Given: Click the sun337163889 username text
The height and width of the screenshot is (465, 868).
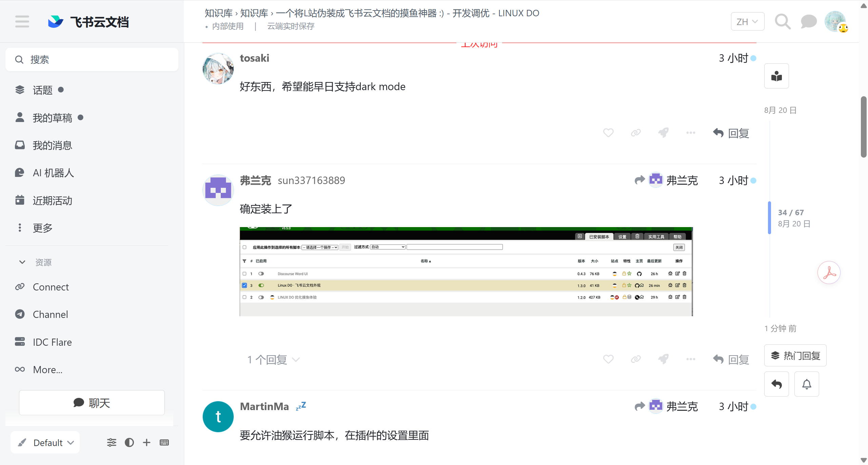Looking at the screenshot, I should click(311, 181).
